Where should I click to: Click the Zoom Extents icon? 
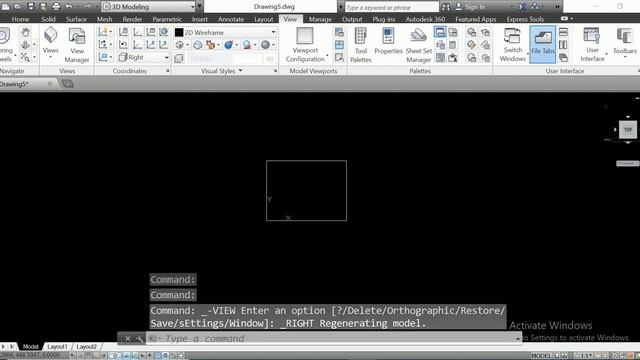(x=25, y=58)
